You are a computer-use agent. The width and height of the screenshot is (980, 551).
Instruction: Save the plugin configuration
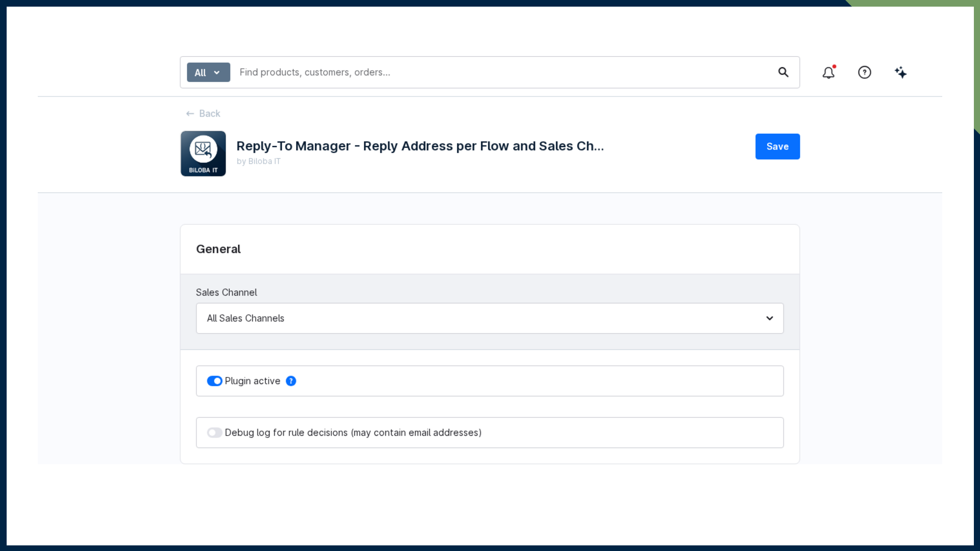point(777,146)
